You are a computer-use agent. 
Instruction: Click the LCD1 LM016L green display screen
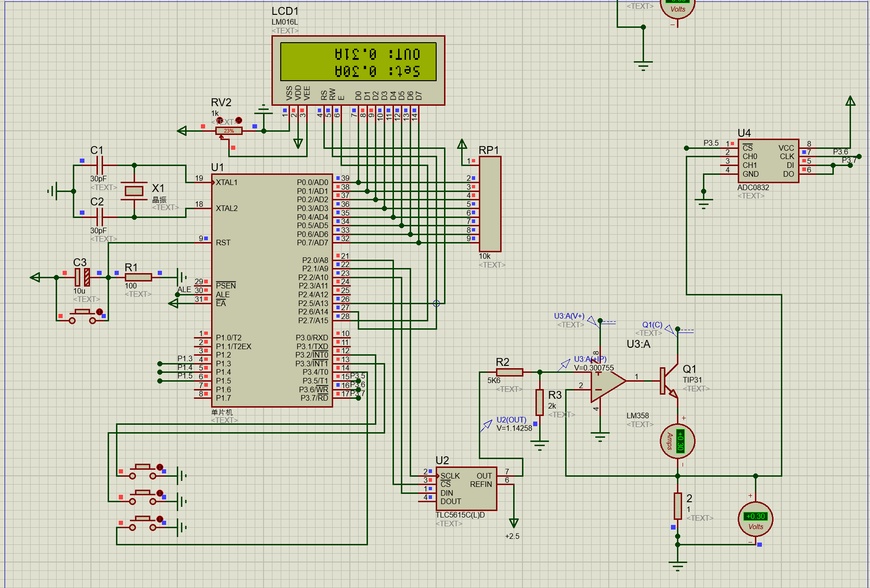[x=358, y=62]
